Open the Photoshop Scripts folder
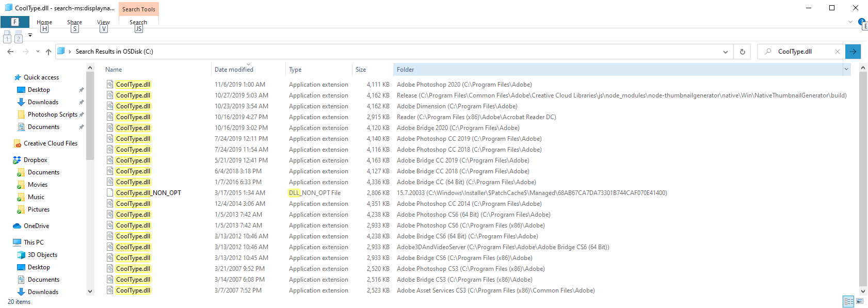The height and width of the screenshot is (308, 868). [x=52, y=115]
